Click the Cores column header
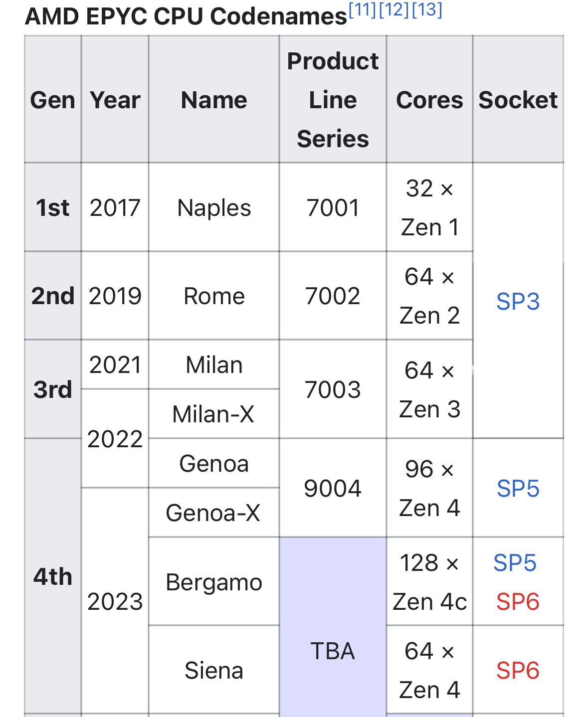588x717 pixels. [429, 100]
